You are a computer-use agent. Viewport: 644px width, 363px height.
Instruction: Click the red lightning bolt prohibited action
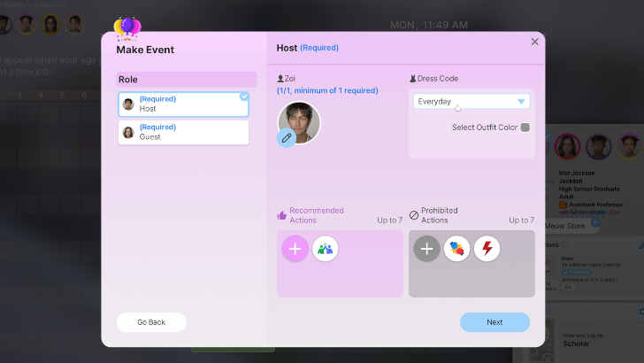[x=487, y=249]
